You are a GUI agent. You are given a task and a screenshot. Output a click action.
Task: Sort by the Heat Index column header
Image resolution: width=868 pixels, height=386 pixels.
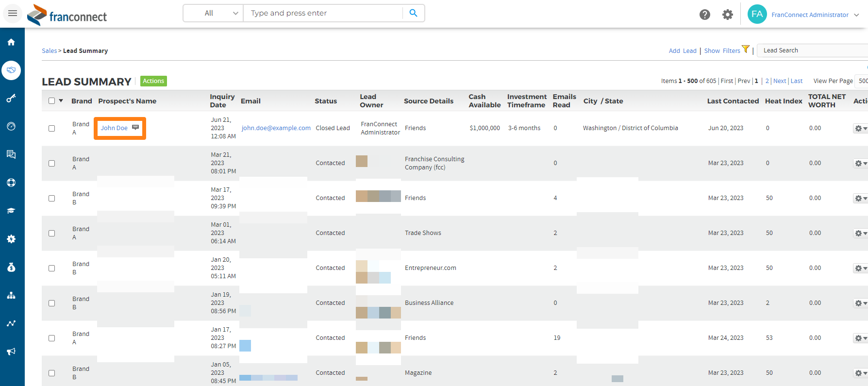point(784,101)
